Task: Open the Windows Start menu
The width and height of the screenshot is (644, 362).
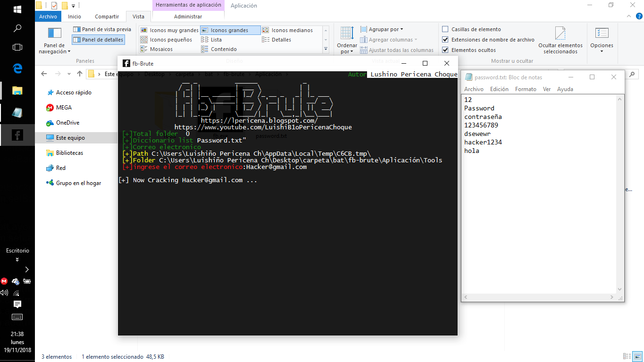Action: [17, 9]
